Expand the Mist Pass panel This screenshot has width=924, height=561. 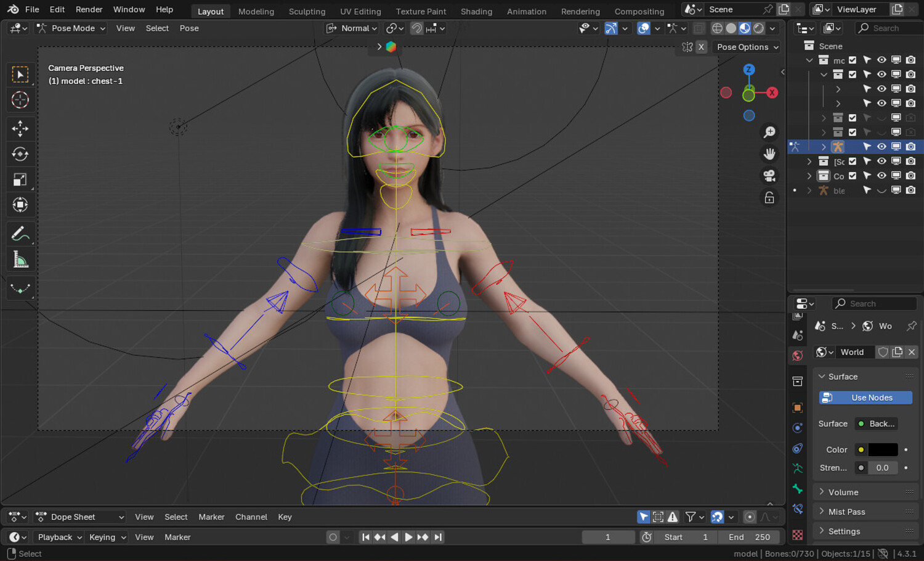click(x=865, y=512)
